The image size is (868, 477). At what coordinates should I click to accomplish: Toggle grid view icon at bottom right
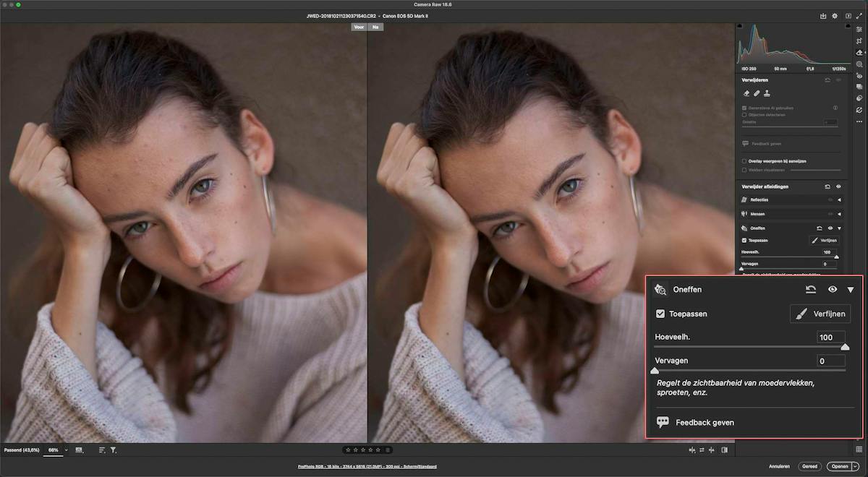click(859, 450)
